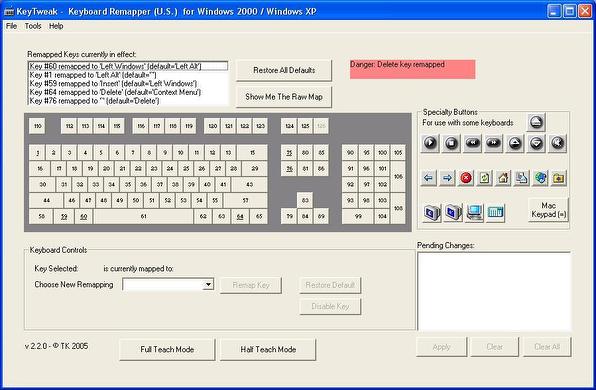Select key 15 on the keyboard map
Image resolution: width=596 pixels, height=390 pixels.
click(x=252, y=153)
